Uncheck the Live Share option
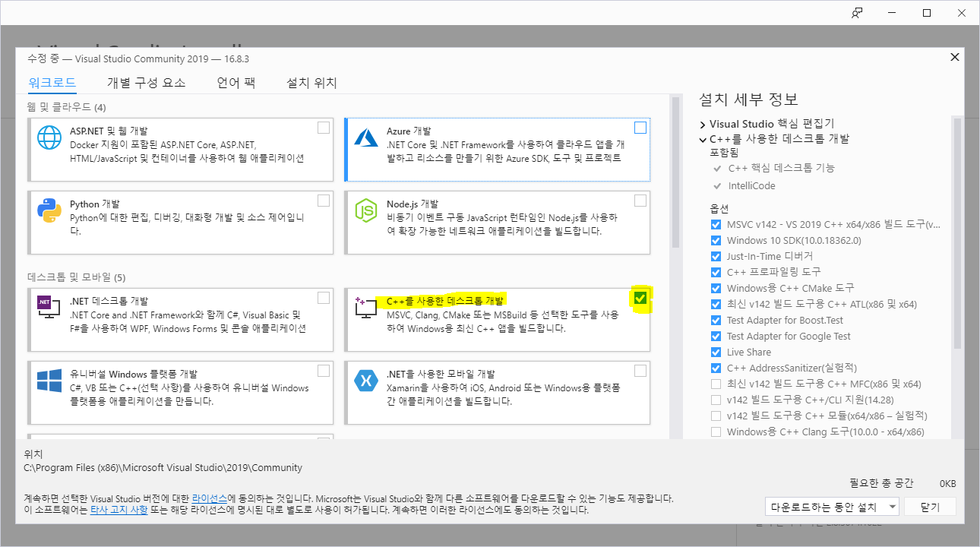The width and height of the screenshot is (980, 547). 716,352
